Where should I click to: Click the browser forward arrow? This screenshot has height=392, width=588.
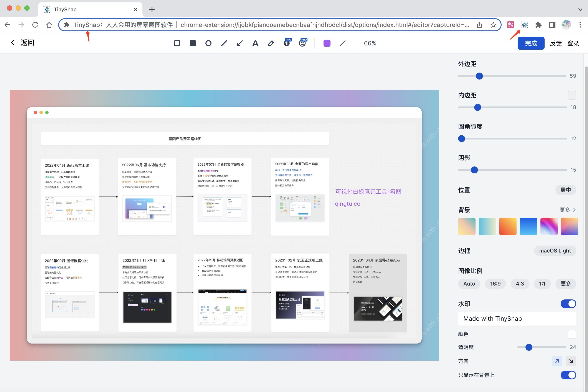pos(21,25)
